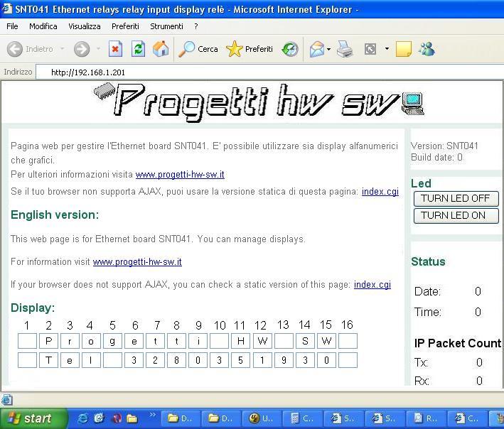504x429 pixels.
Task: Switch to 'U..' taskbar button
Action: (262, 418)
